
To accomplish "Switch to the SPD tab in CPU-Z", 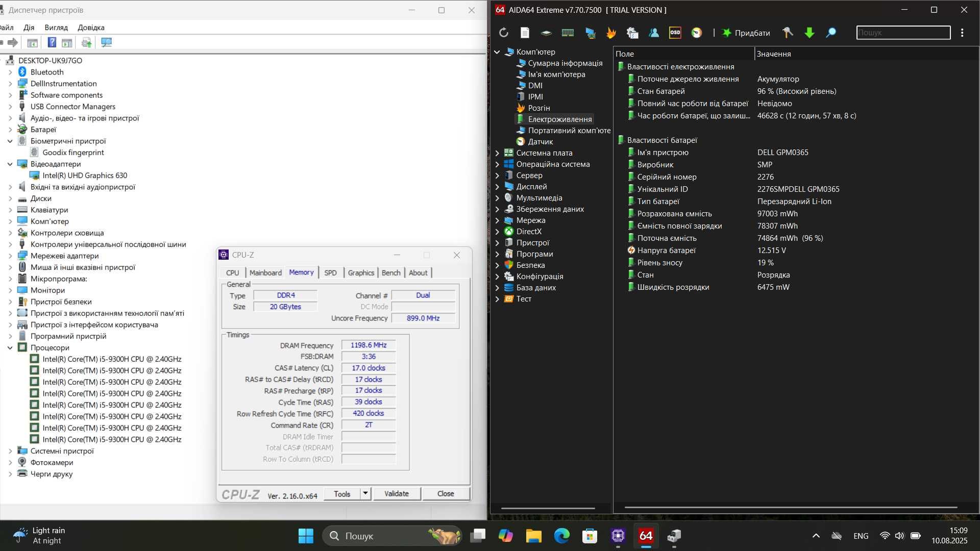I will tap(331, 273).
